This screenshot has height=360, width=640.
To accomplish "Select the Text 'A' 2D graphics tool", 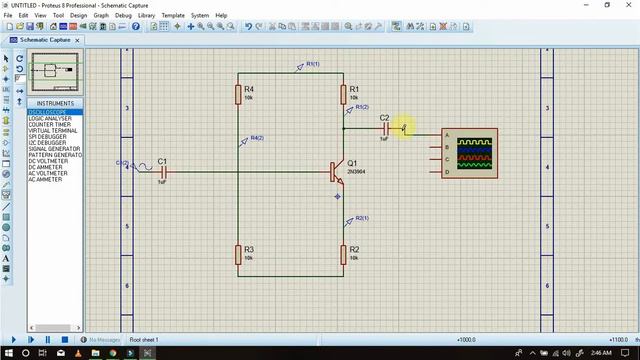I will click(x=6, y=258).
